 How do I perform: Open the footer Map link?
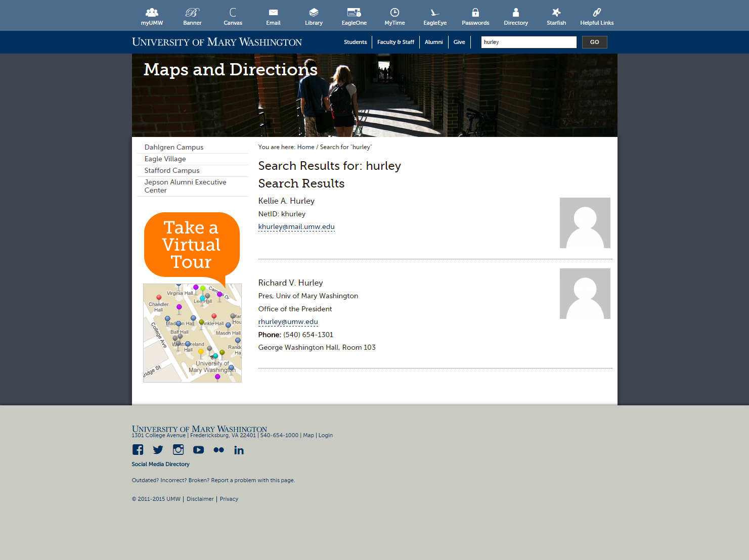coord(309,435)
